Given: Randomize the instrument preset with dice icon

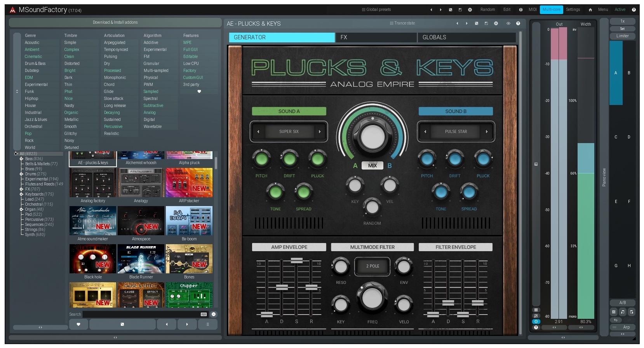Looking at the screenshot, I should (x=477, y=23).
